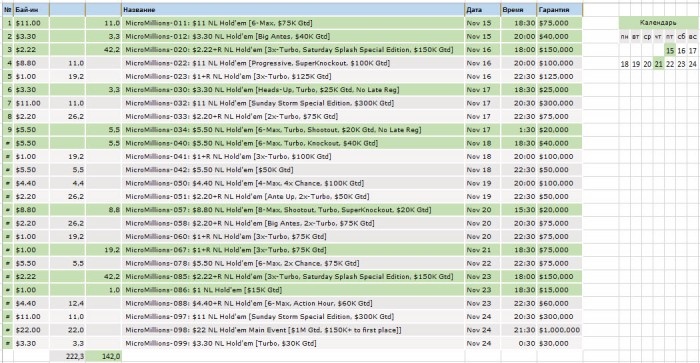The height and width of the screenshot is (363, 700).
Task: Select the MicroMillions-067 name cell
Action: [x=293, y=250]
